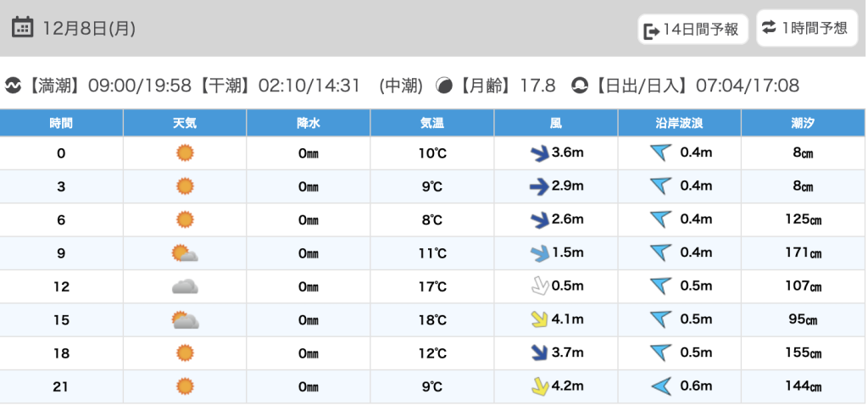Switch to 1時間予想 view
The width and height of the screenshot is (868, 405).
(804, 28)
